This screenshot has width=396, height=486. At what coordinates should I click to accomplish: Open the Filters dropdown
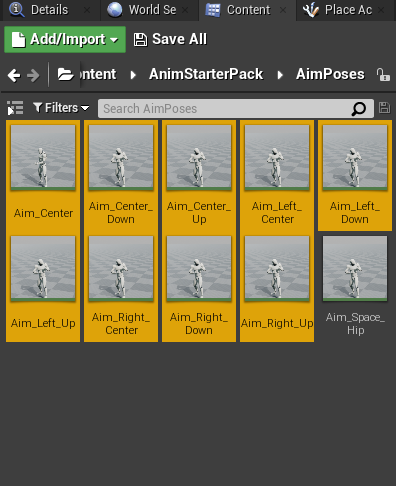(x=61, y=108)
